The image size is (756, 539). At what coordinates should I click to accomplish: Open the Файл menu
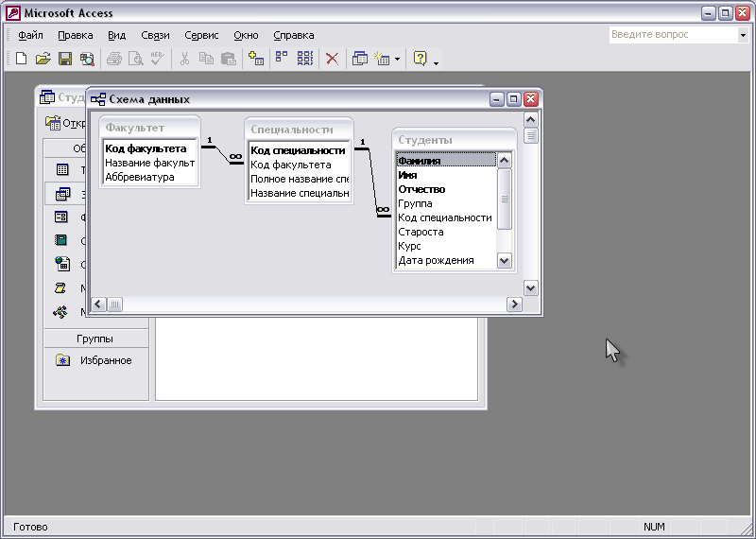[31, 35]
